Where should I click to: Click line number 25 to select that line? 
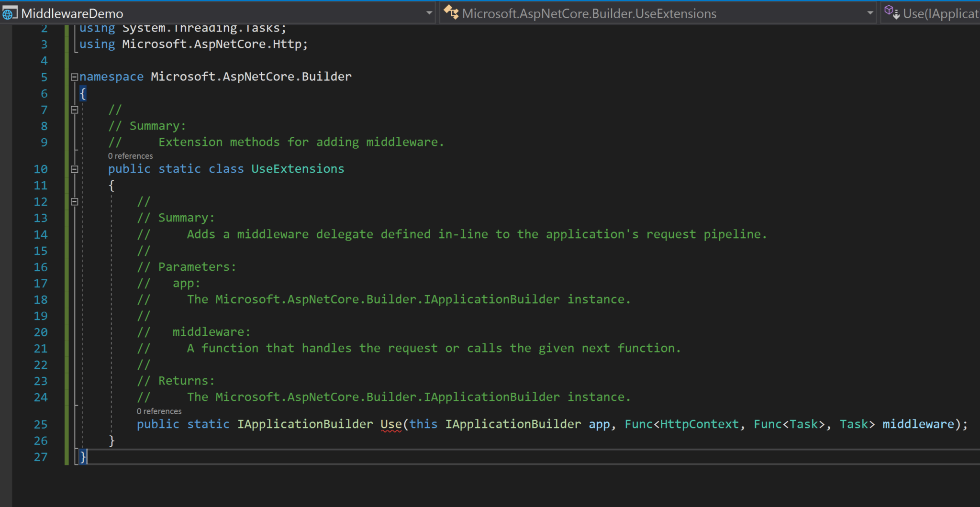click(41, 424)
